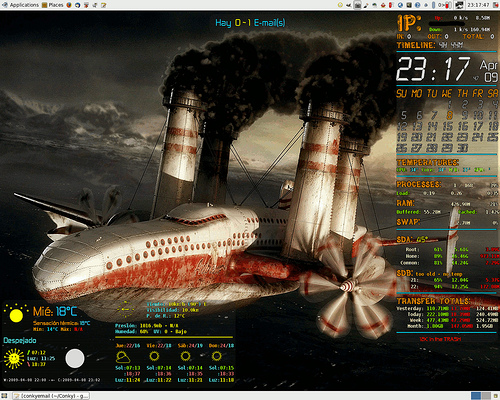Click the red battery level indicator
500x400 pixels.
point(447,5)
